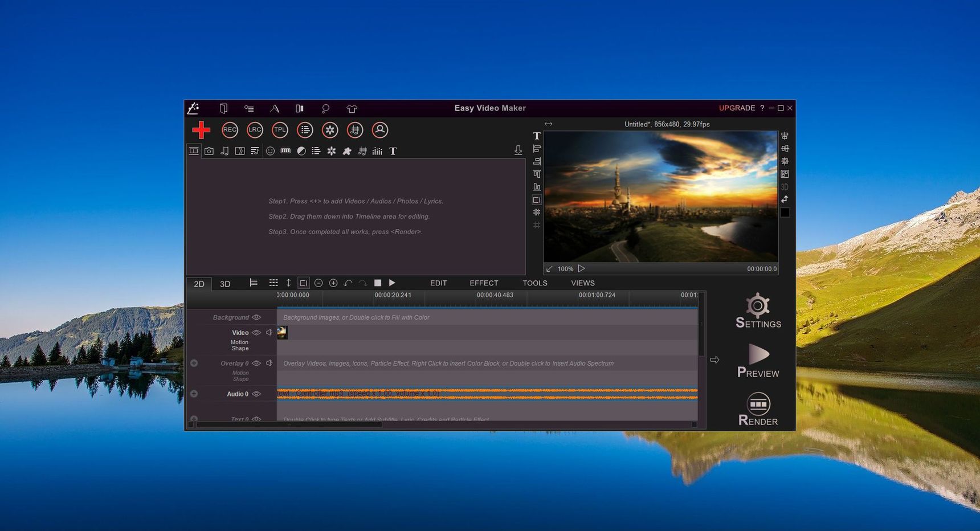The width and height of the screenshot is (980, 531).
Task: Open the T-shirt skin icon
Action: click(x=352, y=108)
